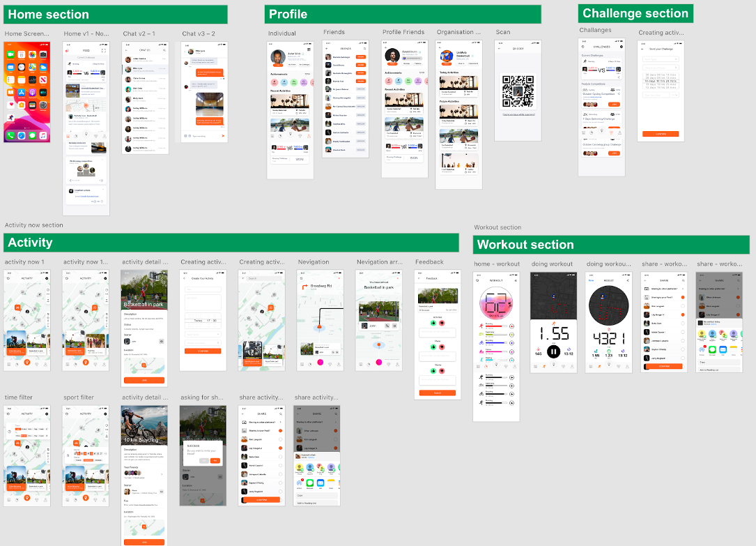The width and height of the screenshot is (756, 546).
Task: Expand 'Sharing to other platforms' in share workout list
Action: (x=683, y=289)
